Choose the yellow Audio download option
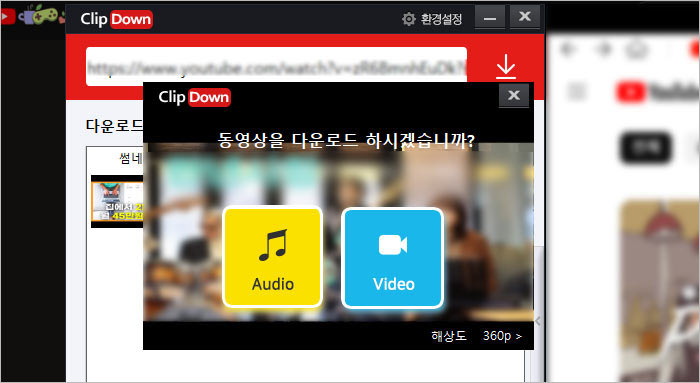Image resolution: width=700 pixels, height=383 pixels. tap(272, 258)
